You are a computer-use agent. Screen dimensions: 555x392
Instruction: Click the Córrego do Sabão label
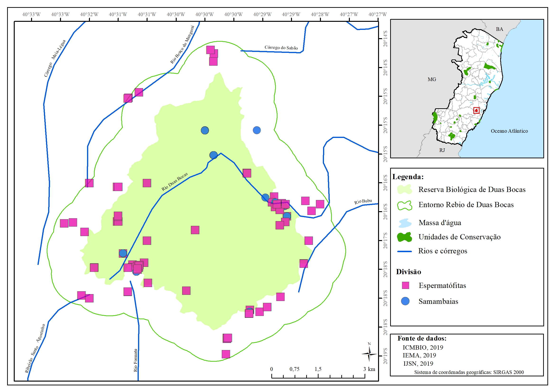(281, 48)
